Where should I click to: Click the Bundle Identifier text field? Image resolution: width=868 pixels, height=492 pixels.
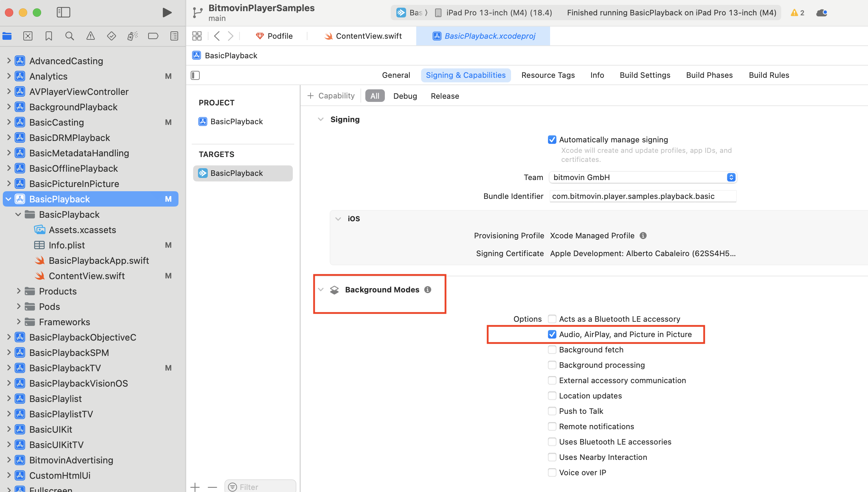[642, 196]
